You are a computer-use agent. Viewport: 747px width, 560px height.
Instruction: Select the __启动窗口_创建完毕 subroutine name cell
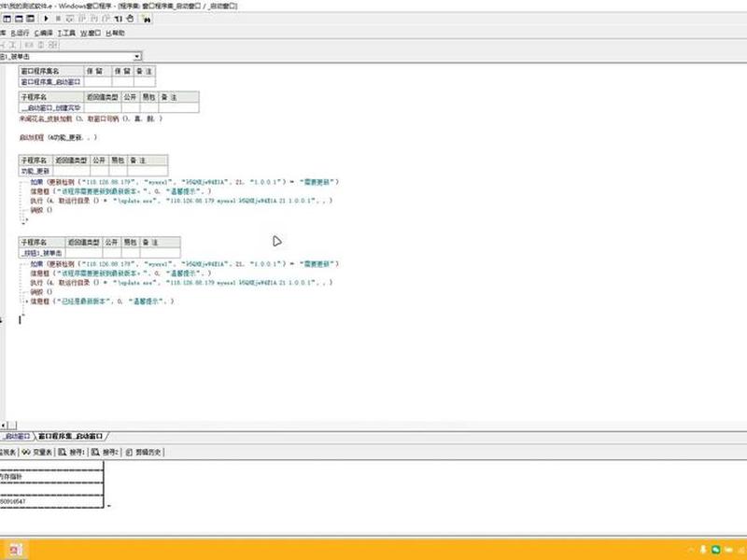coord(51,107)
